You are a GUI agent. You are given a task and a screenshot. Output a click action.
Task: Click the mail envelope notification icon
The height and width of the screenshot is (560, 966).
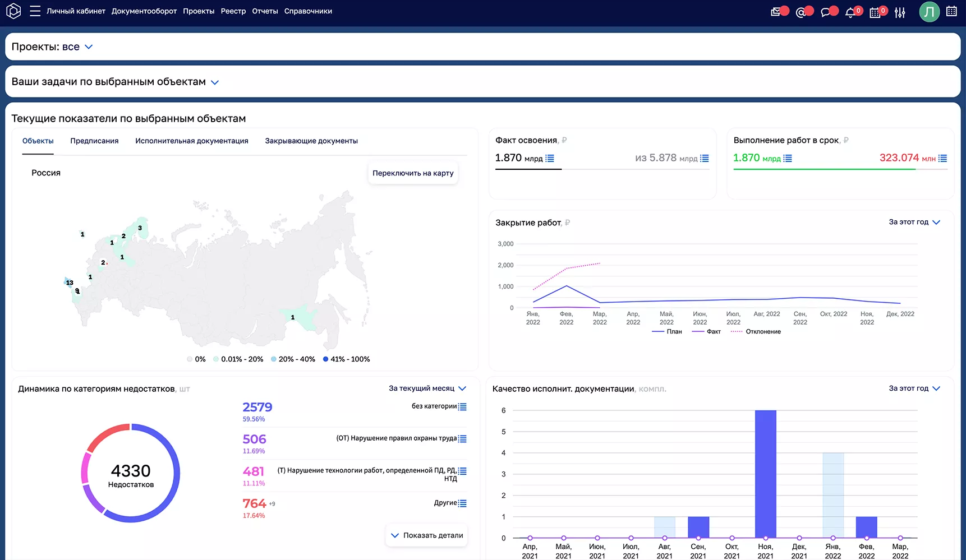[x=776, y=12]
